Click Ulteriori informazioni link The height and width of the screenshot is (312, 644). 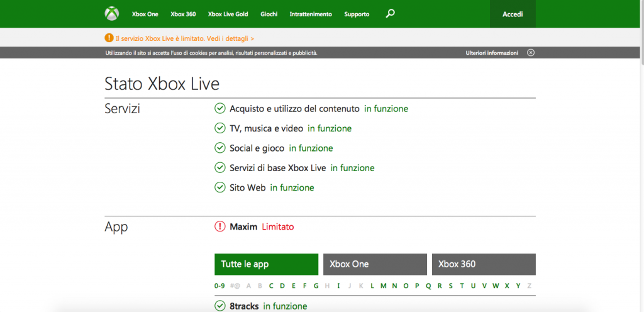[x=492, y=53]
